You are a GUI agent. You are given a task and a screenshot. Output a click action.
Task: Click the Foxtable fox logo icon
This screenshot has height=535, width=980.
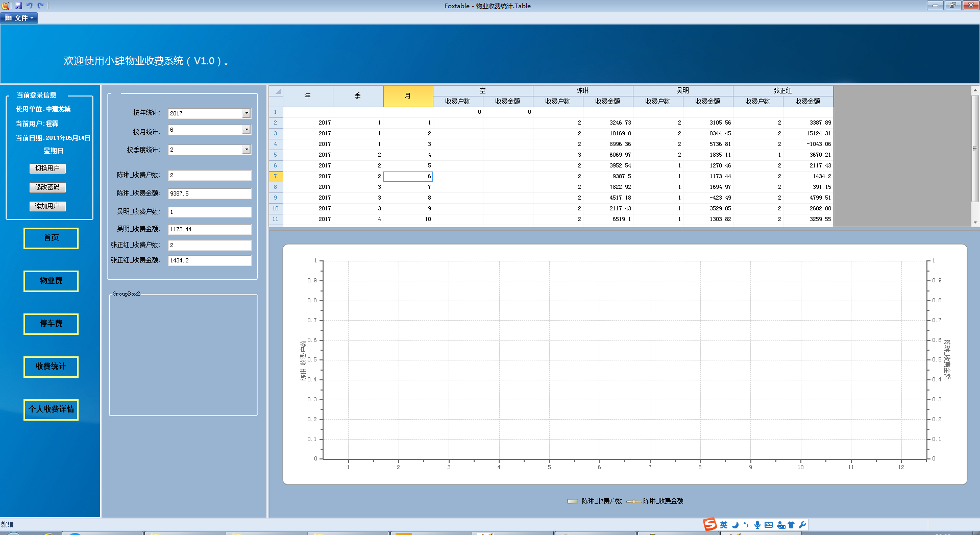6,6
